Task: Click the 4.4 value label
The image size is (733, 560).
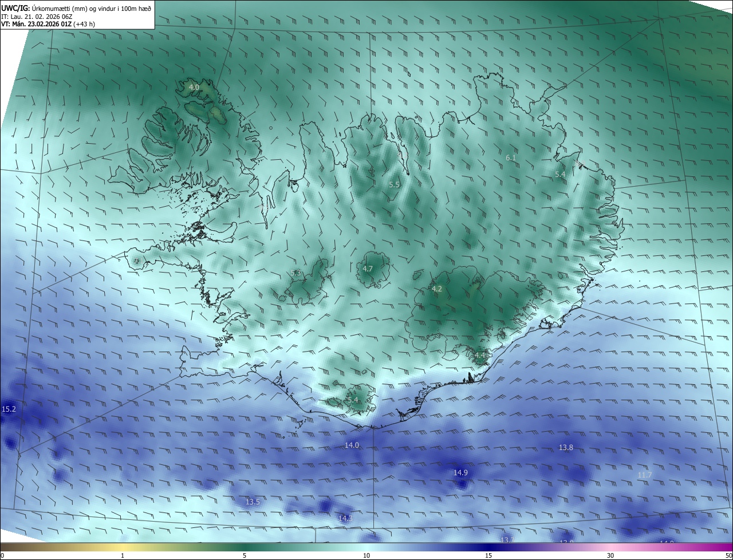Action: tap(479, 356)
